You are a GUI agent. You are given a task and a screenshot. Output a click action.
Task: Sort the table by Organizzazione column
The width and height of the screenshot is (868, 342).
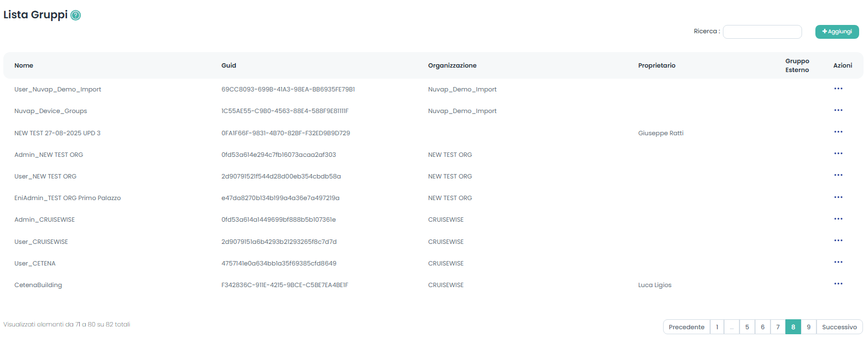tap(452, 65)
